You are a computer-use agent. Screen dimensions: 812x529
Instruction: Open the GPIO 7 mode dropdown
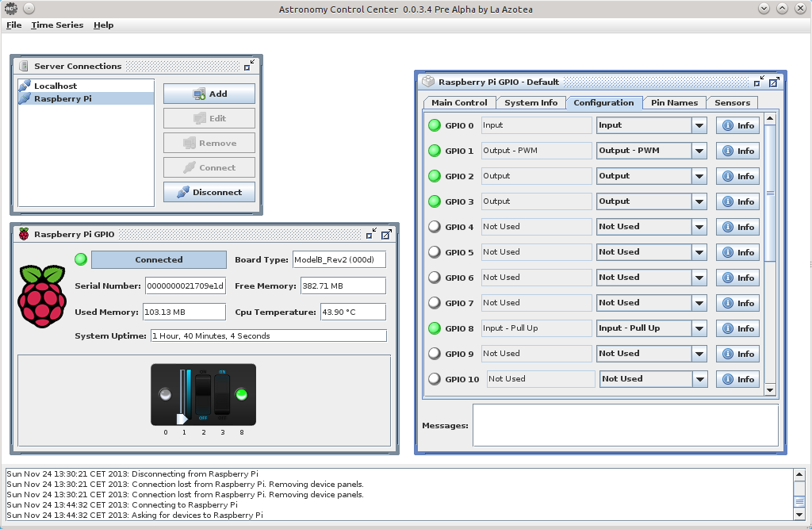click(x=699, y=303)
